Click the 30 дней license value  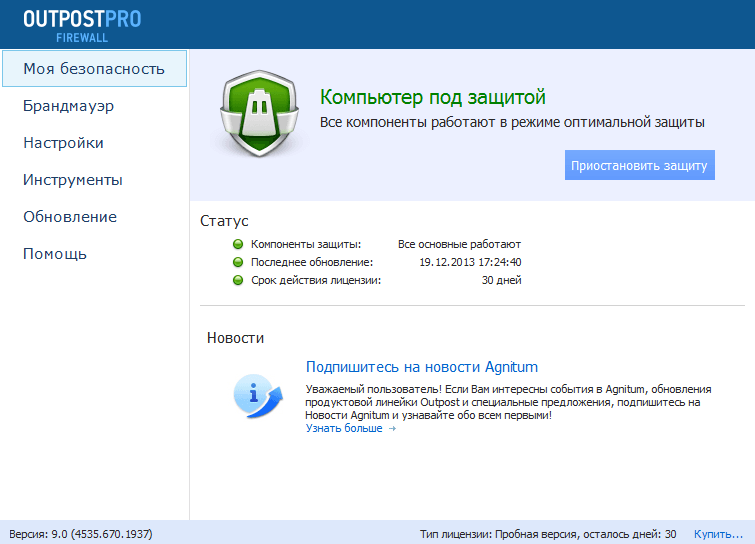click(x=501, y=280)
